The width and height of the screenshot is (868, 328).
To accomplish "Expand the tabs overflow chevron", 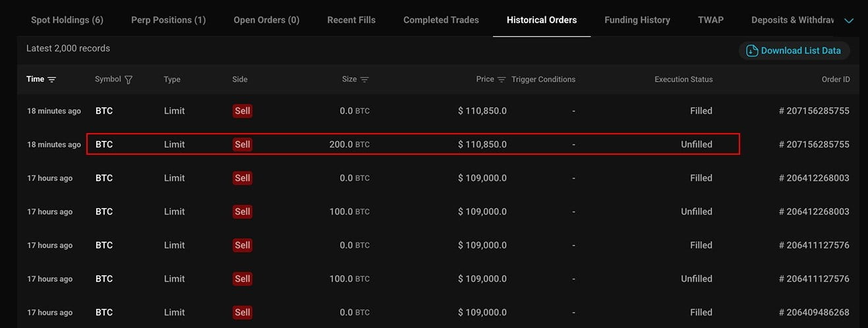I will coord(849,20).
